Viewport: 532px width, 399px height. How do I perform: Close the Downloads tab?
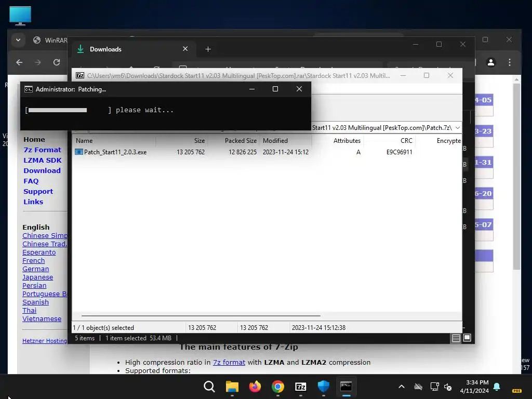tap(185, 49)
